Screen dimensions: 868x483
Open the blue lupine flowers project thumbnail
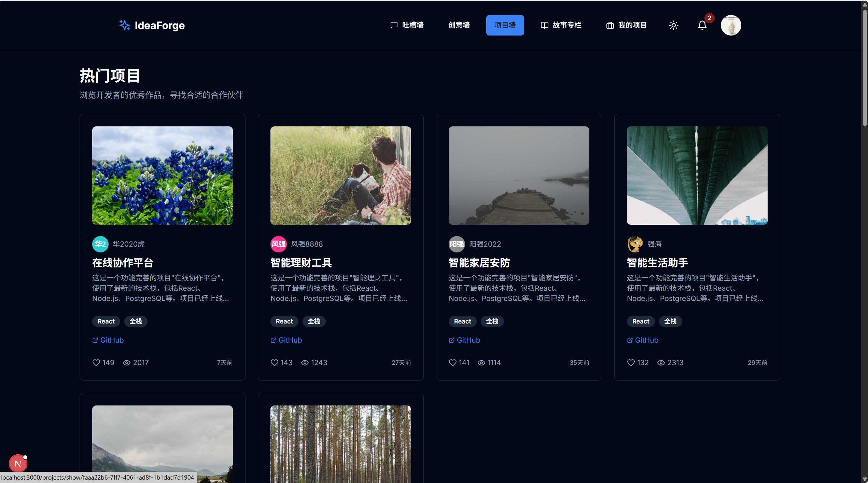(x=163, y=176)
